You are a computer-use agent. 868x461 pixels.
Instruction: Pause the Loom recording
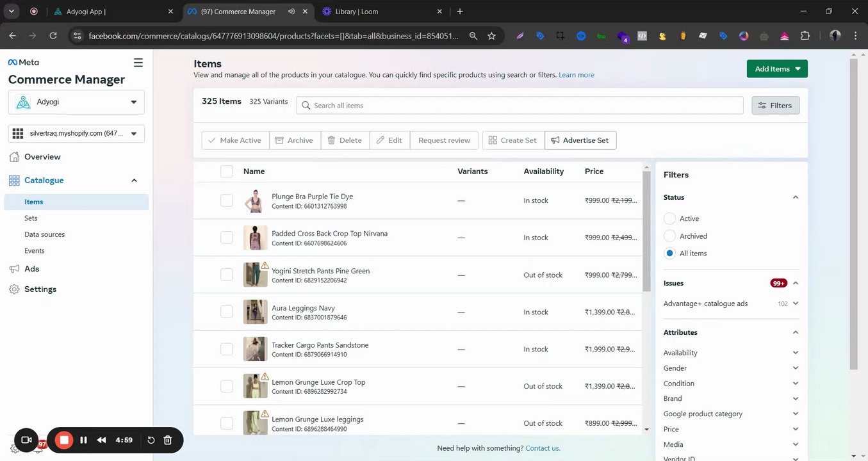pos(83,440)
